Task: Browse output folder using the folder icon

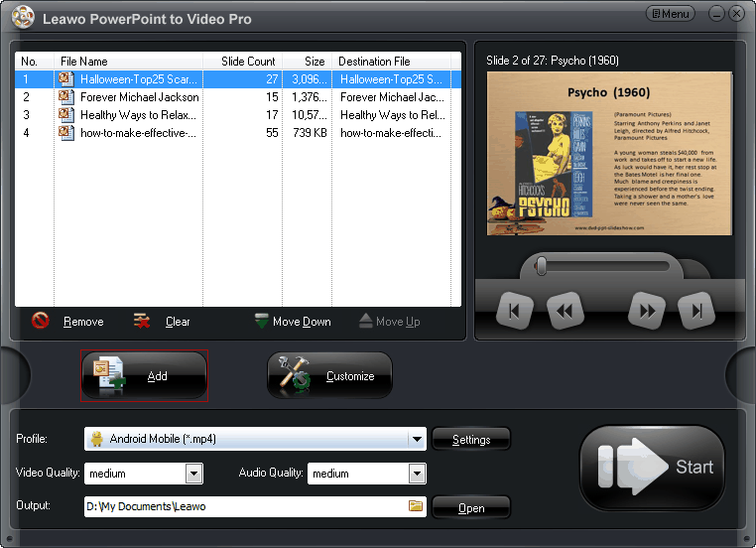Action: click(416, 506)
